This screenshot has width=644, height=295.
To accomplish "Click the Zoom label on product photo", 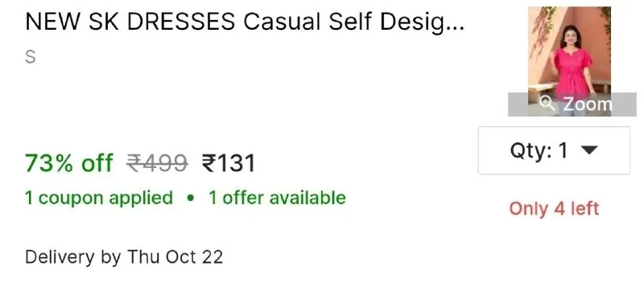I will [587, 104].
